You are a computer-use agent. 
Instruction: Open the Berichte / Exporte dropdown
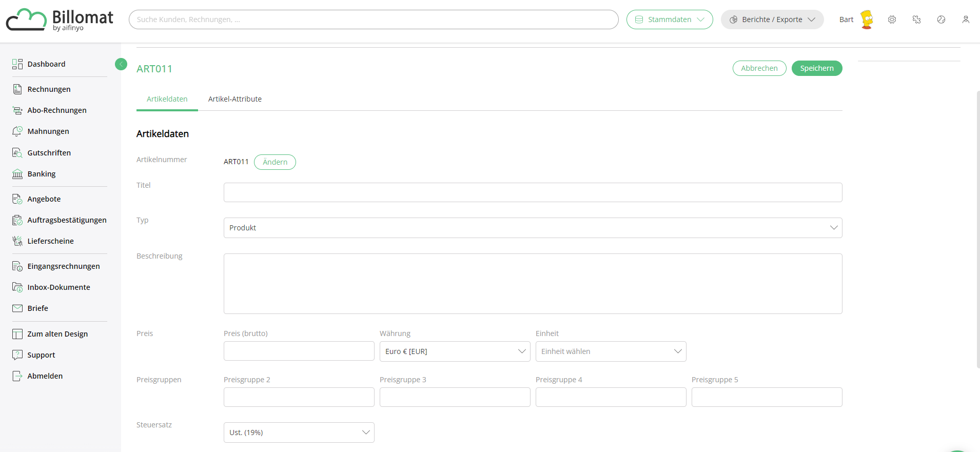tap(772, 19)
